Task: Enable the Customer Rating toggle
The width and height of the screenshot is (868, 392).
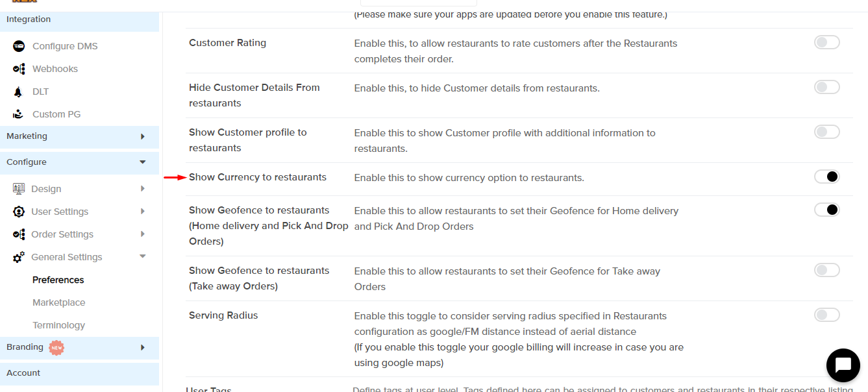Action: click(x=826, y=42)
